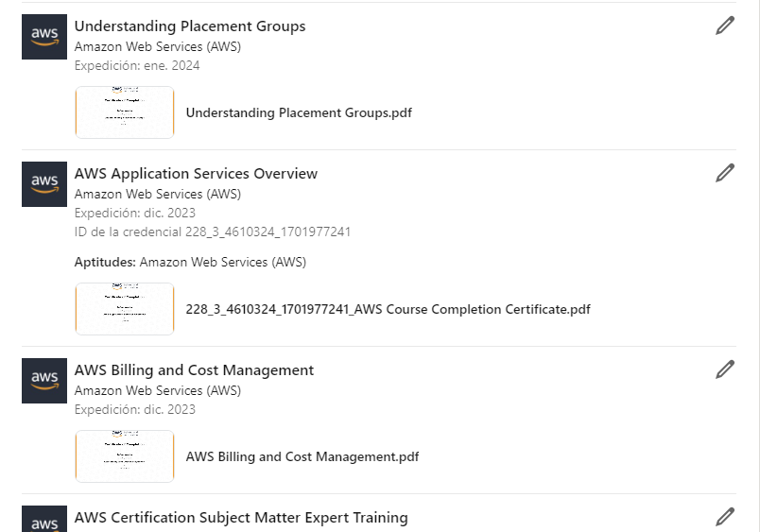Click the Aptitudes Amazon Web Services (AWS) skill
The height and width of the screenshot is (532, 760).
tap(222, 262)
